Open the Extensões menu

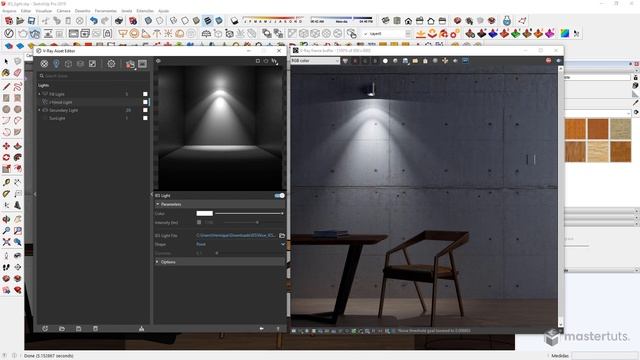145,11
